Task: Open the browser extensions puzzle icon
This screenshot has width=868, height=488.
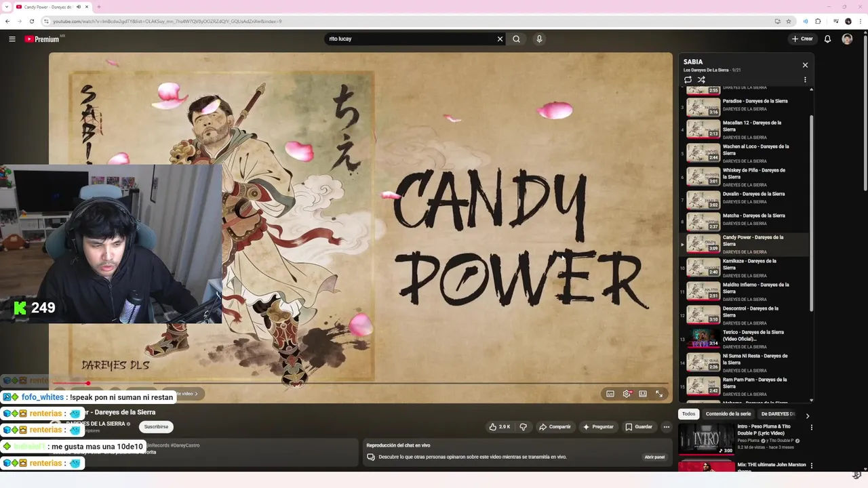Action: (x=818, y=21)
